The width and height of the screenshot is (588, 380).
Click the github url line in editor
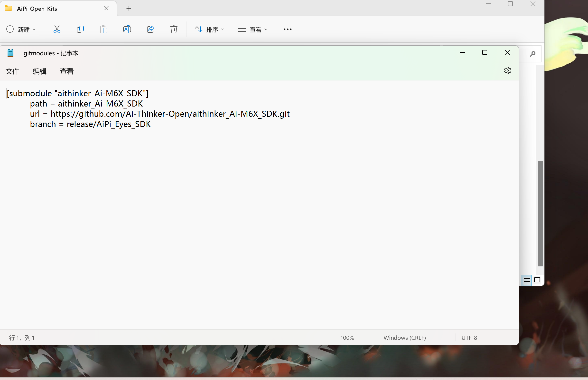[160, 114]
